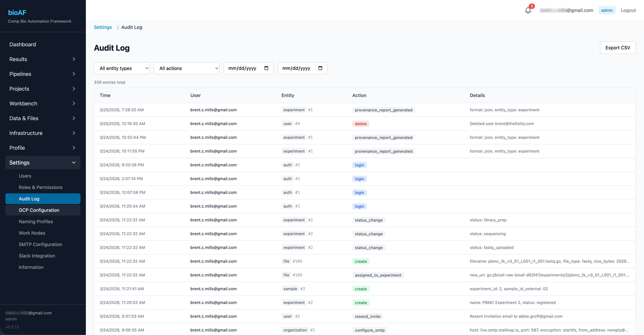Click the assigned_to_experiment action badge
This screenshot has height=335, width=644.
click(378, 275)
